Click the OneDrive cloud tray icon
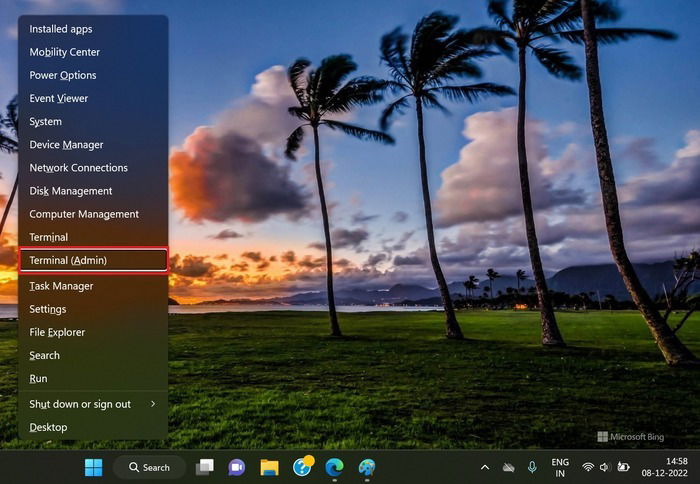The width and height of the screenshot is (700, 484). tap(508, 467)
